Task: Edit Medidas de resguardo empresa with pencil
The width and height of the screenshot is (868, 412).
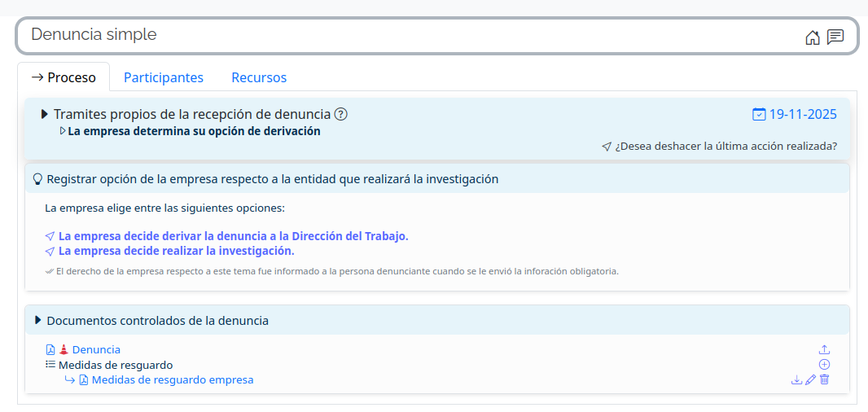Action: [810, 379]
